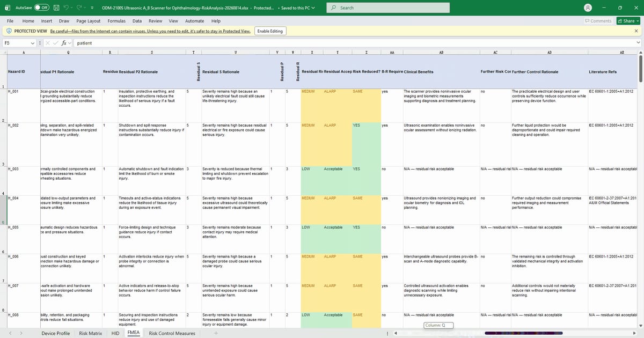Viewport: 644px width, 338px height.
Task: Click the formula bar Enter checkmark icon
Action: click(55, 42)
